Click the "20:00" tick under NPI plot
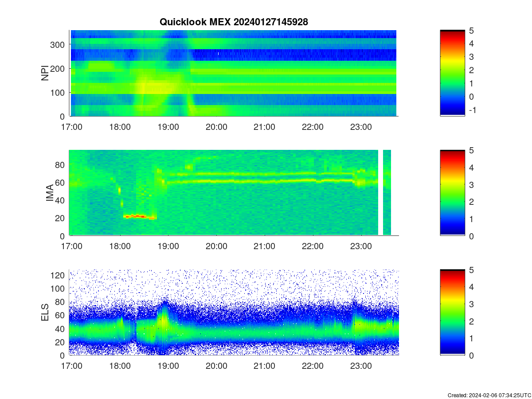532x399 pixels. point(216,127)
